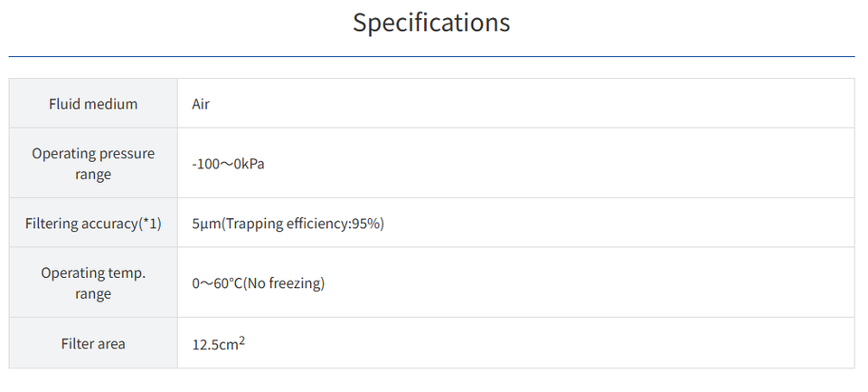Click the blue divider line below Specifications
The width and height of the screenshot is (868, 392).
[x=431, y=57]
